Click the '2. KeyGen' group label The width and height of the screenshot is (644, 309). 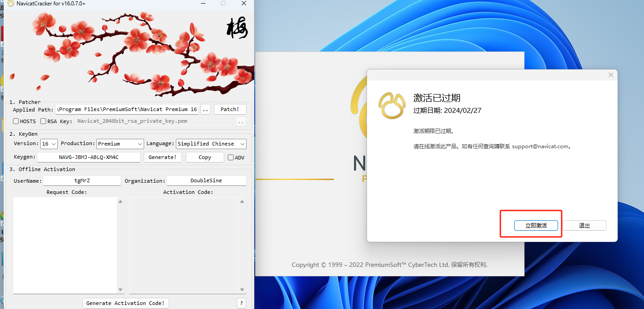[x=24, y=133]
